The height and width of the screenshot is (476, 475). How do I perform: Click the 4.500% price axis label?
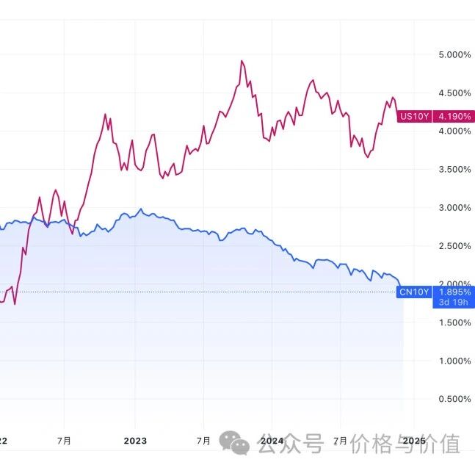(453, 93)
